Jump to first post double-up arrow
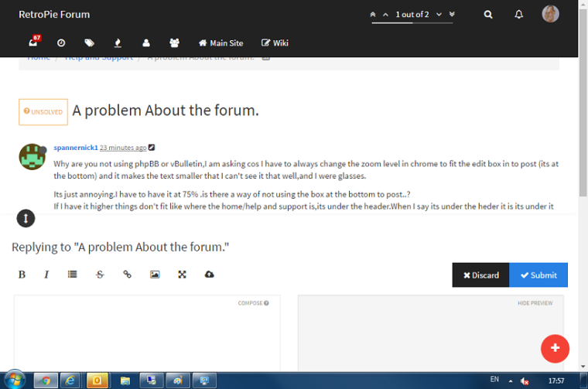Image resolution: width=588 pixels, height=389 pixels. [373, 14]
